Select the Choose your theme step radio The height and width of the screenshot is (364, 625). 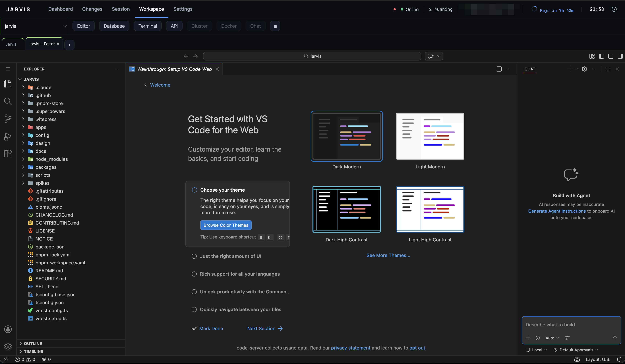(194, 190)
